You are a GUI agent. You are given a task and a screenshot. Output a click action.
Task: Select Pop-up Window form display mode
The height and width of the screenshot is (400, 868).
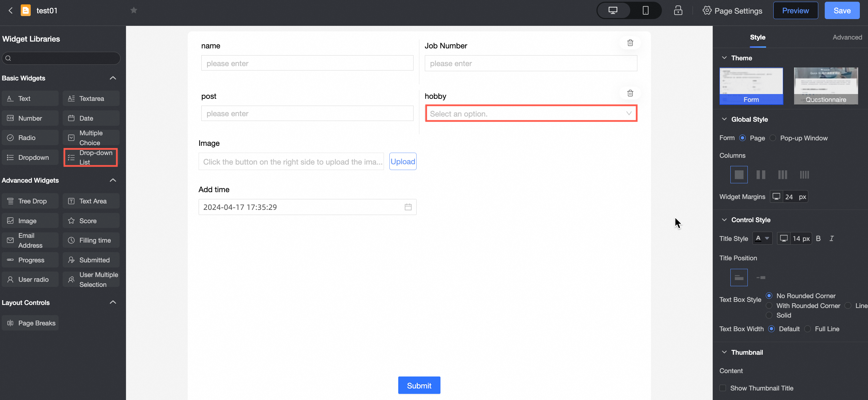point(772,138)
